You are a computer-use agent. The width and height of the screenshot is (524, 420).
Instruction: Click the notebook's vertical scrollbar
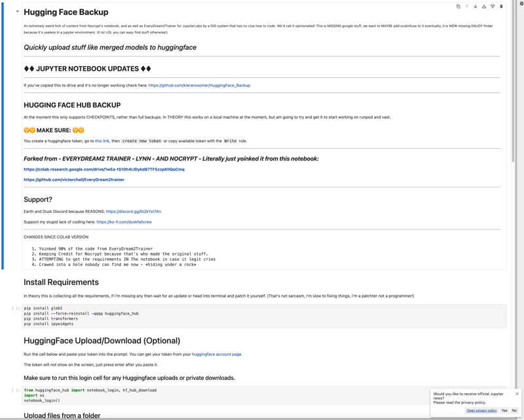point(514,80)
